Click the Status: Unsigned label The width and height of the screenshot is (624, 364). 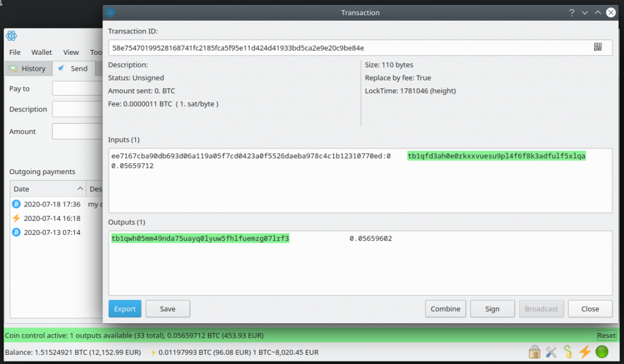[136, 78]
